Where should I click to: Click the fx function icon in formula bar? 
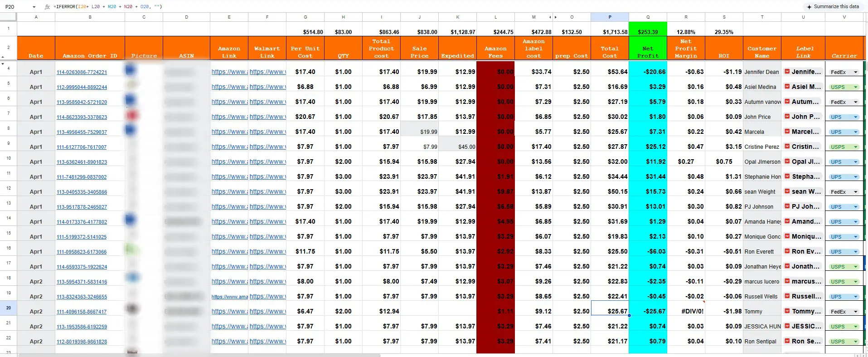pyautogui.click(x=47, y=7)
